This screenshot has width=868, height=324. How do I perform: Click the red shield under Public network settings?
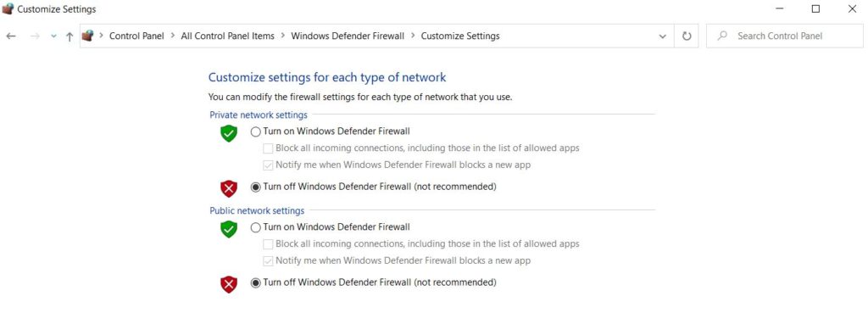coord(229,284)
